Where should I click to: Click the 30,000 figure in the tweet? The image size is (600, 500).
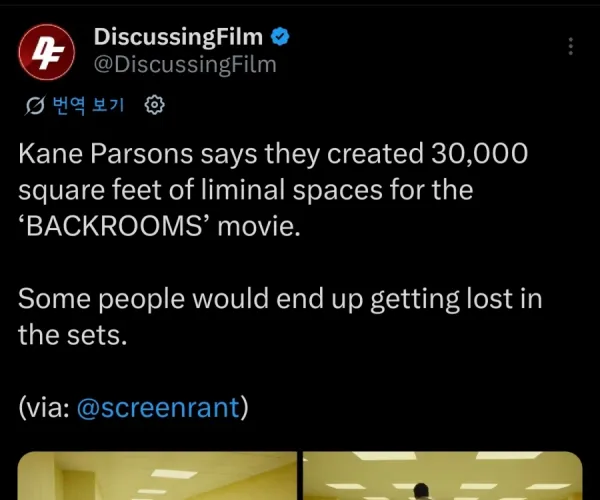point(479,154)
